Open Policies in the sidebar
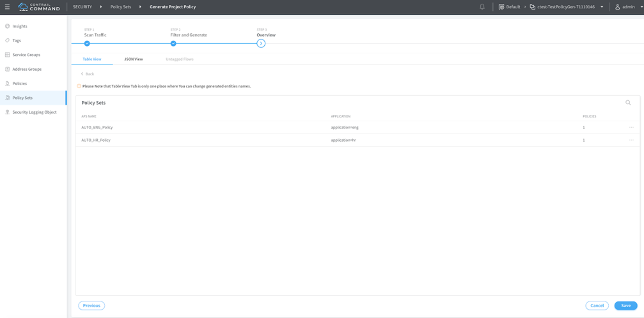The height and width of the screenshot is (318, 644). (20, 84)
